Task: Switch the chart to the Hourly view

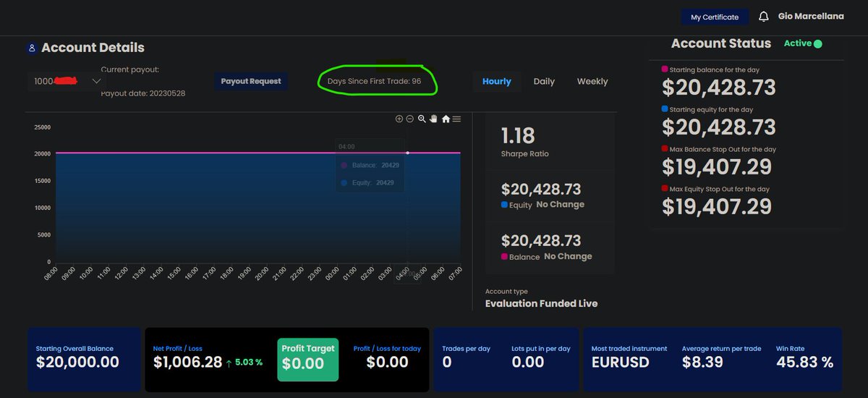Action: [497, 81]
